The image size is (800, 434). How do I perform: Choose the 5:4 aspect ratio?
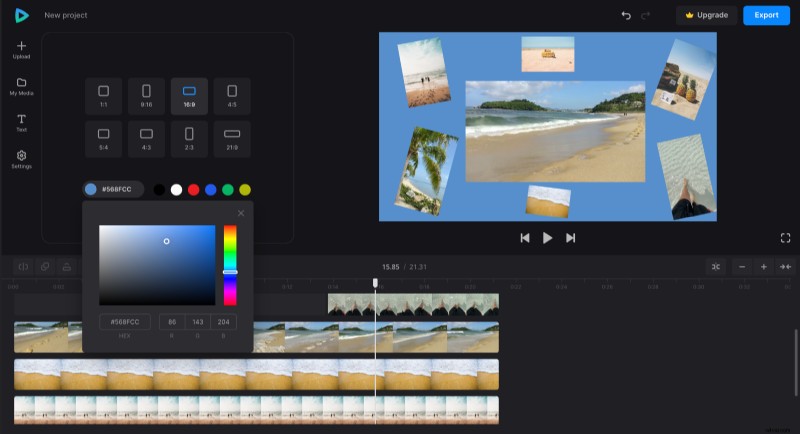[x=104, y=139]
